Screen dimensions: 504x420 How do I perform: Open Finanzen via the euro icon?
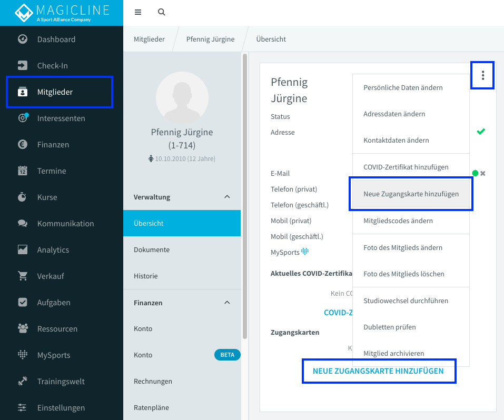click(23, 145)
